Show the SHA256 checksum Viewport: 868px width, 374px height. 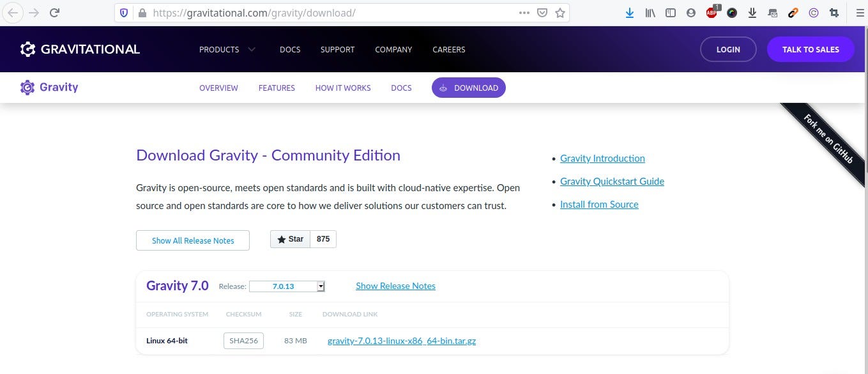point(243,341)
